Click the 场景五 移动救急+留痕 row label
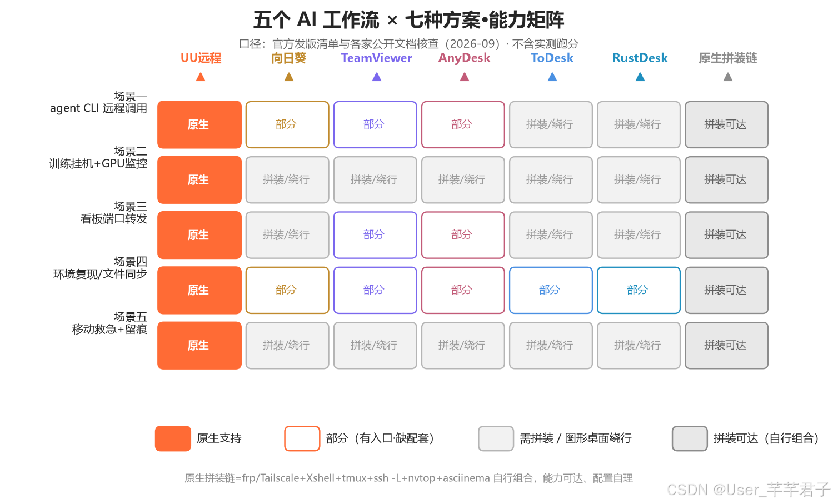Viewport: 833px width, 504px height. (x=109, y=323)
